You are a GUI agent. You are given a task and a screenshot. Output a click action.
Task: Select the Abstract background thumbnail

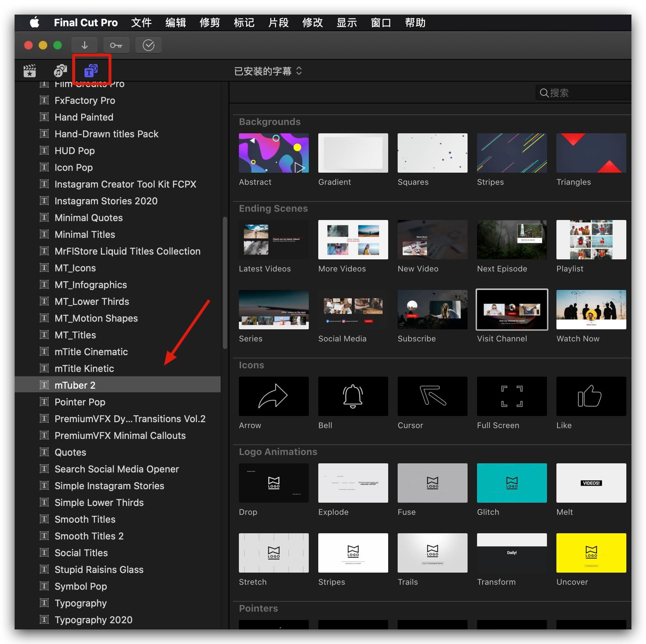tap(273, 153)
